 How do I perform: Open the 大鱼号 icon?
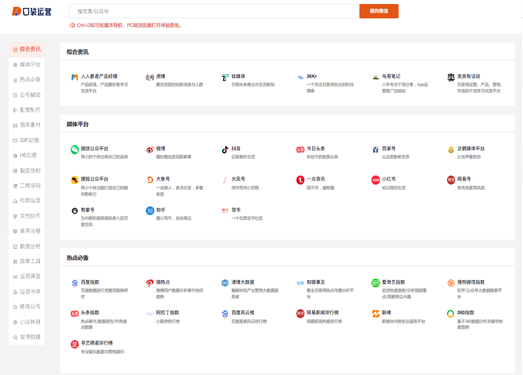(x=150, y=180)
